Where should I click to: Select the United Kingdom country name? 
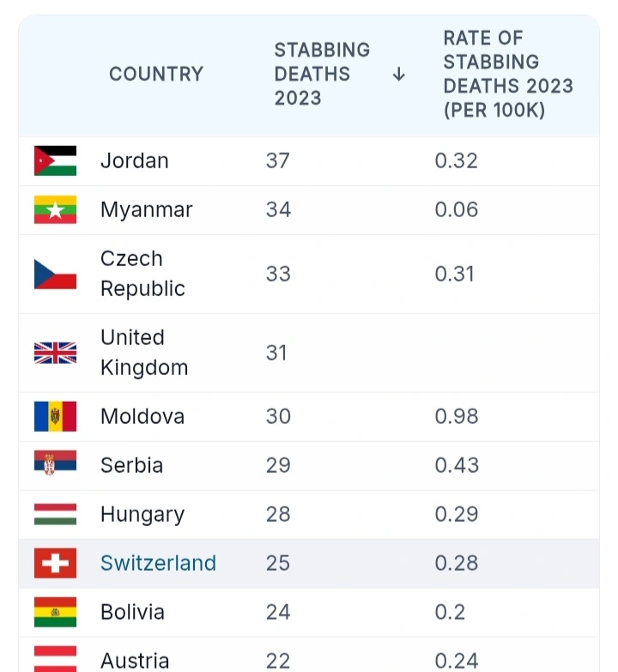[144, 353]
